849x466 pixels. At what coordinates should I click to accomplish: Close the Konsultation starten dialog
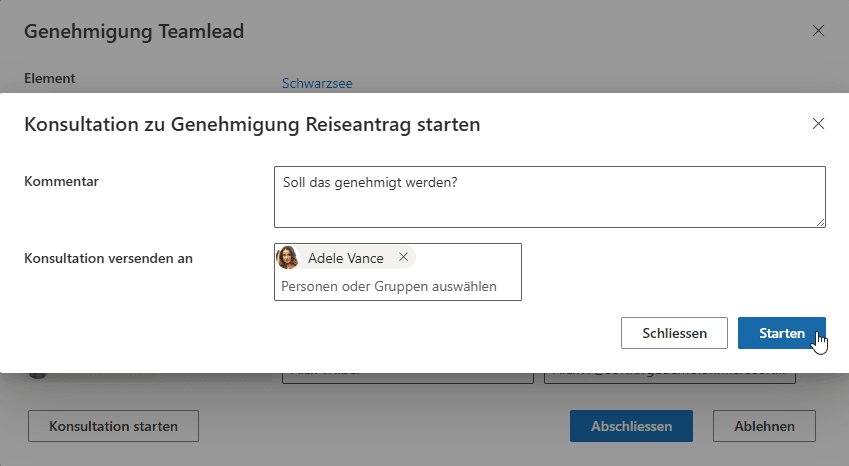[x=818, y=124]
